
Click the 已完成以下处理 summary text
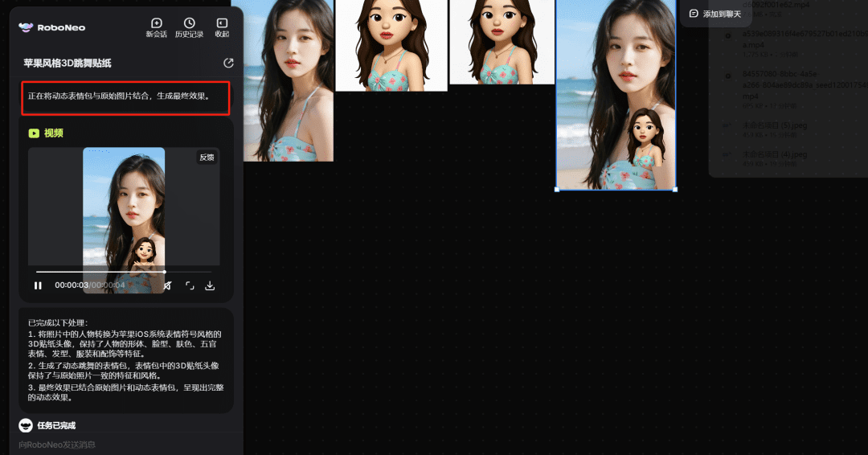tap(58, 322)
